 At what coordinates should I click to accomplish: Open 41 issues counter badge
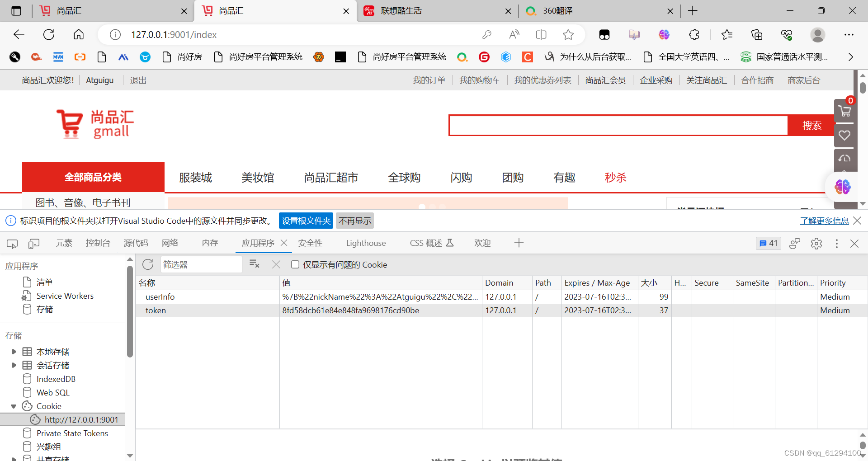pos(769,243)
